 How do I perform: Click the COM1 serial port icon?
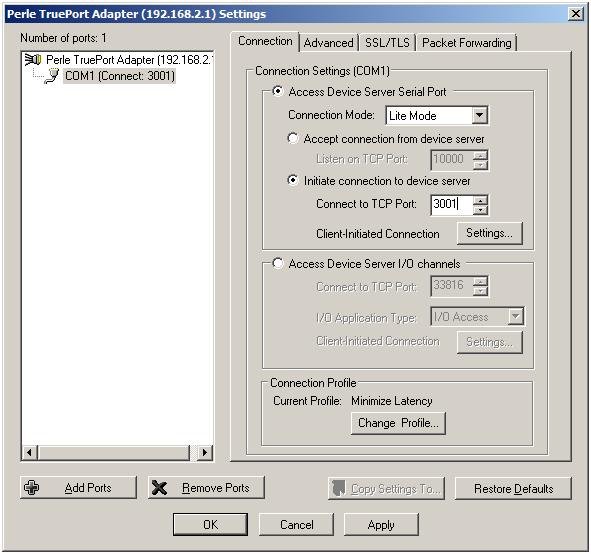click(x=52, y=76)
